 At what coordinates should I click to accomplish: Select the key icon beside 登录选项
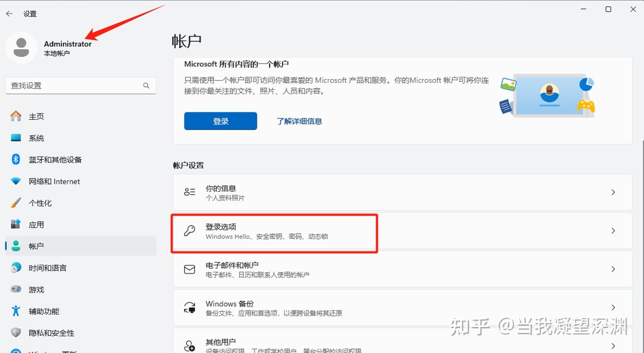[189, 230]
